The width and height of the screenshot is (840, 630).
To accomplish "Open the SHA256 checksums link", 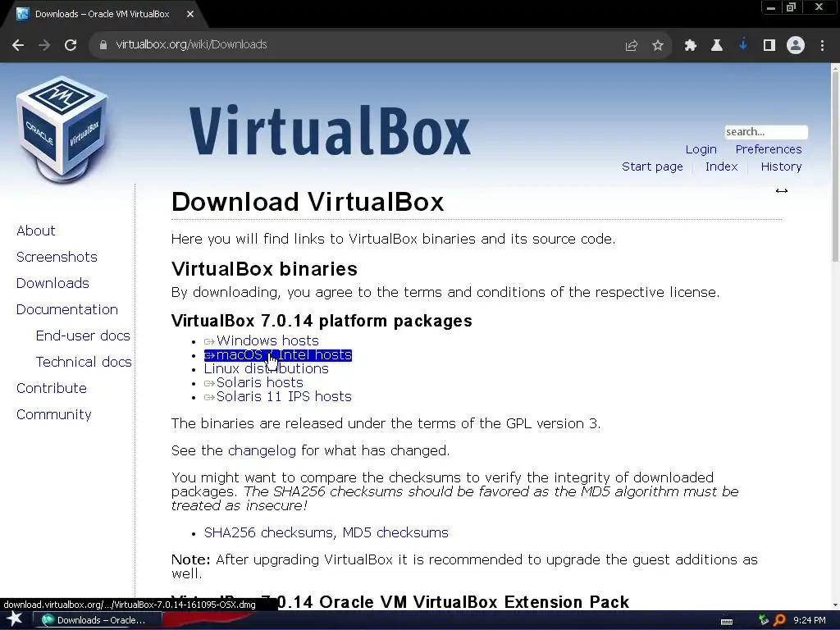I will point(269,532).
